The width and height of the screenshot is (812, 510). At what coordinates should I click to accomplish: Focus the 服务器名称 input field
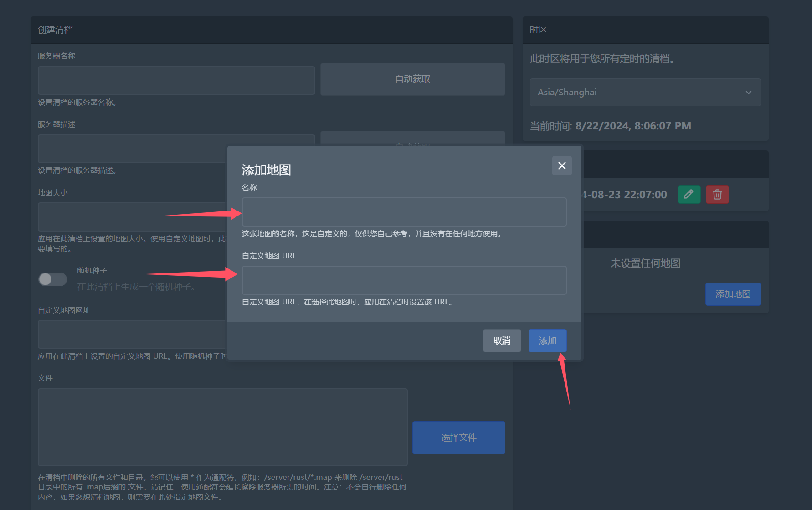[x=176, y=81]
